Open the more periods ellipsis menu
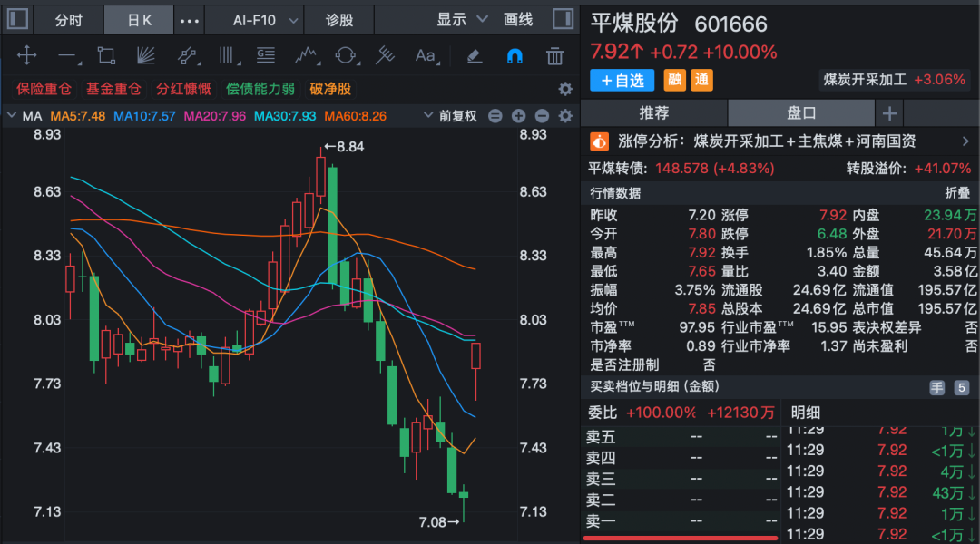This screenshot has width=980, height=544. [x=189, y=21]
